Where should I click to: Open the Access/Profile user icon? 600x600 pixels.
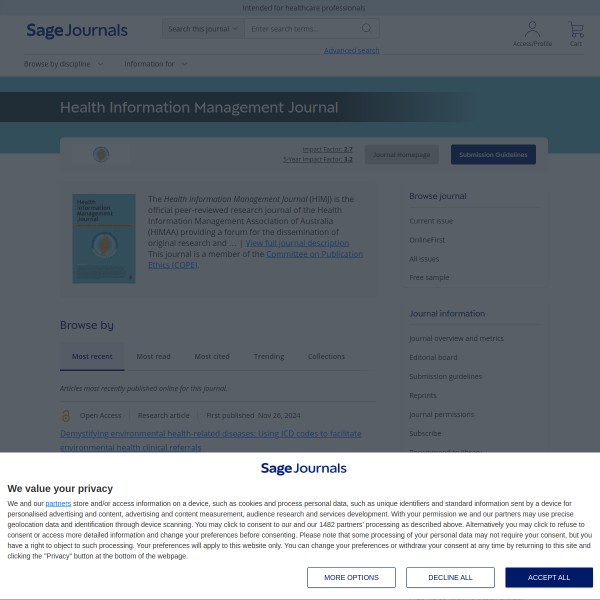(532, 30)
